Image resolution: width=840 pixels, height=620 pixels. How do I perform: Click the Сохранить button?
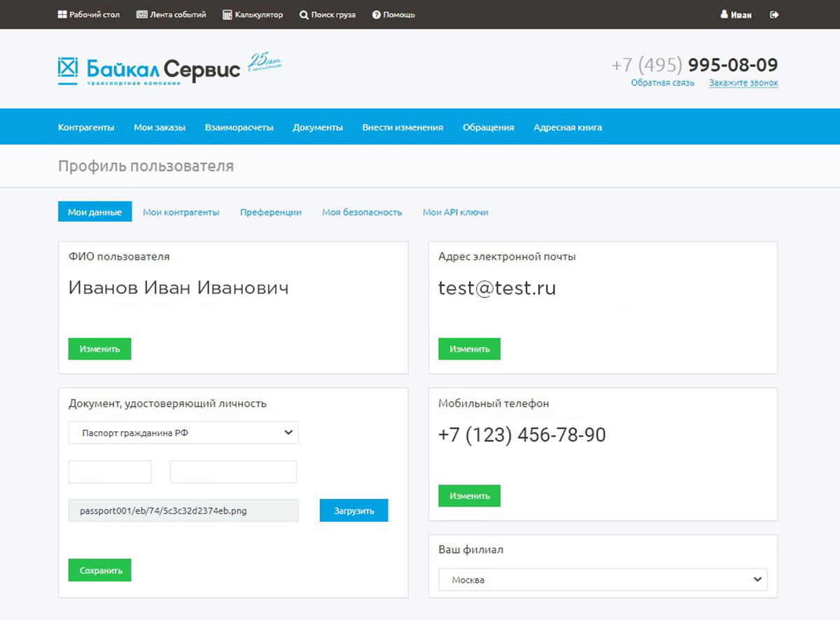click(x=100, y=570)
